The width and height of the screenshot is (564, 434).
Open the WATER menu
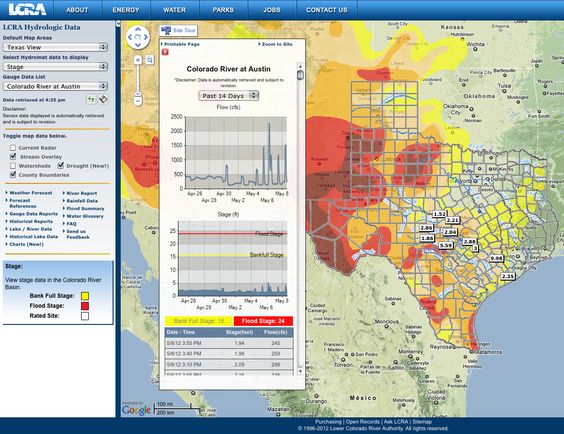174,10
